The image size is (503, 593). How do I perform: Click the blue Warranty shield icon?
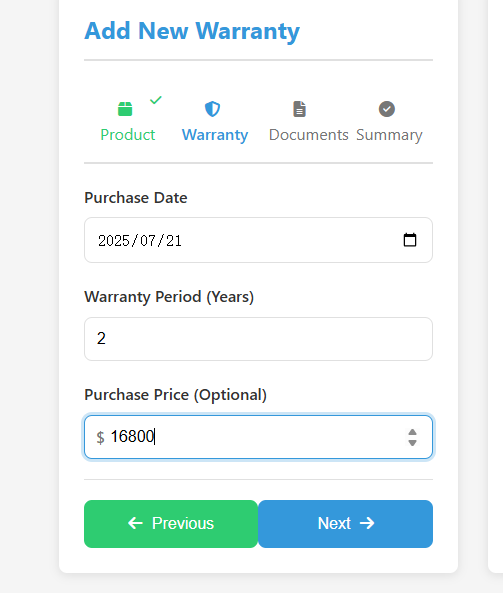[x=212, y=109]
